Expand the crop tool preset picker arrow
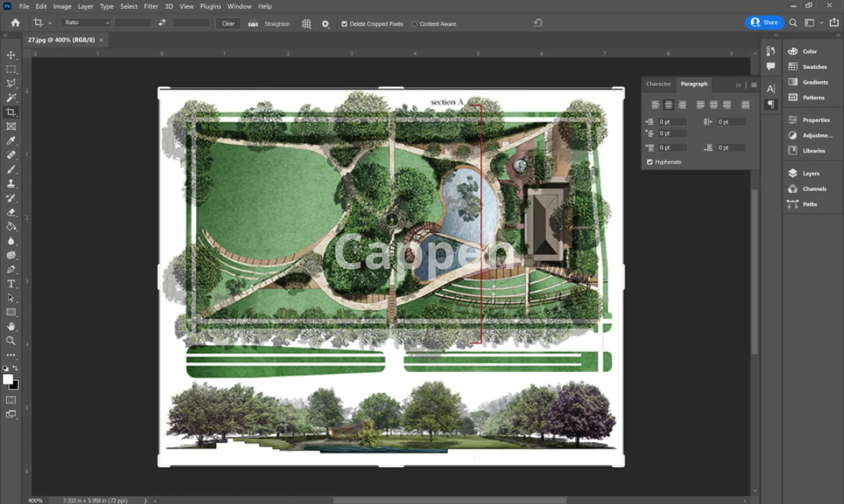The image size is (844, 504). [50, 23]
